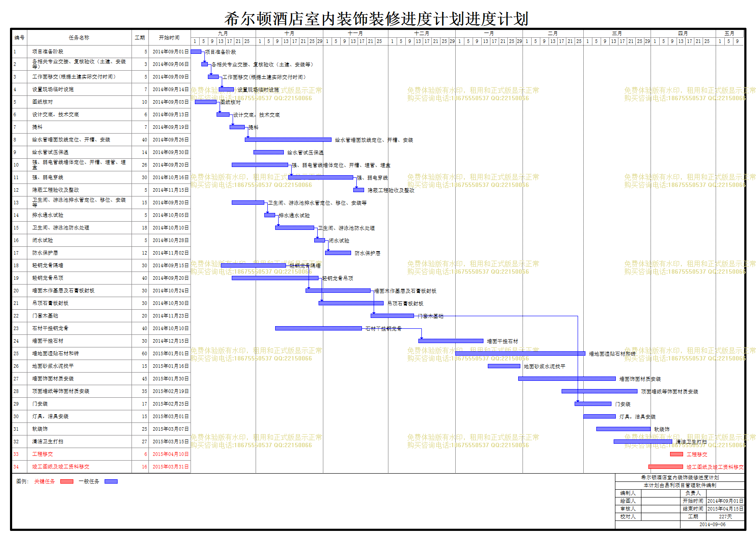Select the 四月 month header in the timeline
This screenshot has width=756, height=540.
[683, 33]
